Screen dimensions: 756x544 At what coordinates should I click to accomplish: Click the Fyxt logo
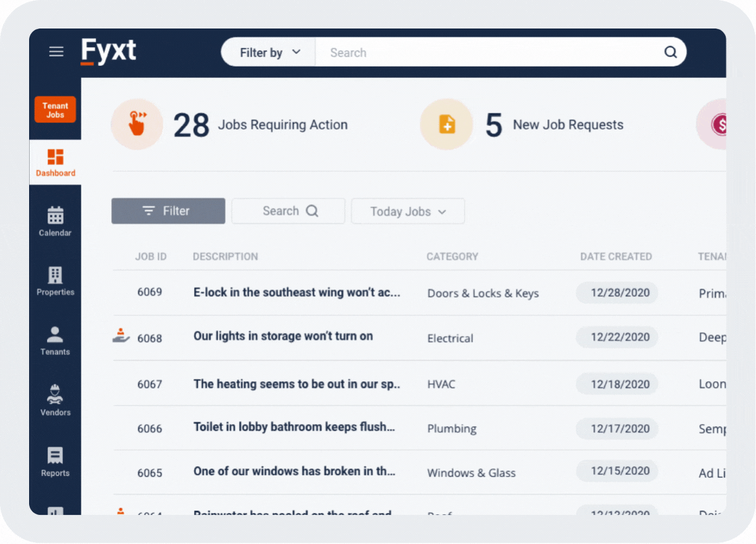[109, 51]
